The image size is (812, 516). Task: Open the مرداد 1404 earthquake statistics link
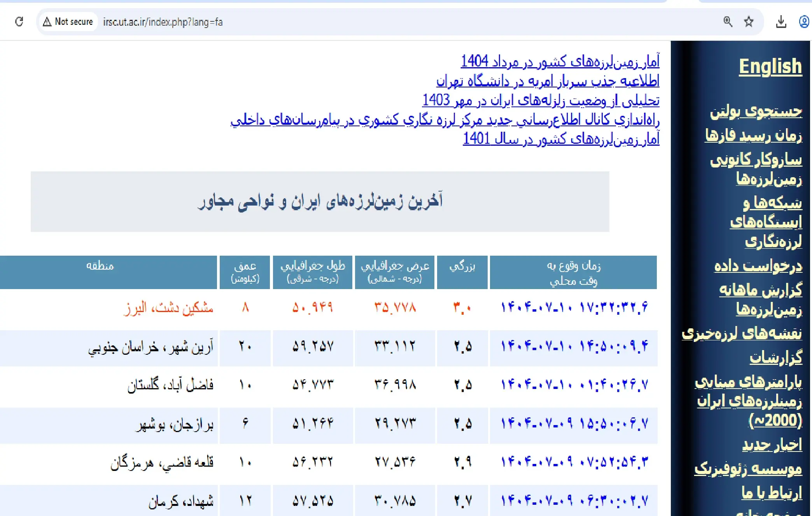[x=560, y=61]
